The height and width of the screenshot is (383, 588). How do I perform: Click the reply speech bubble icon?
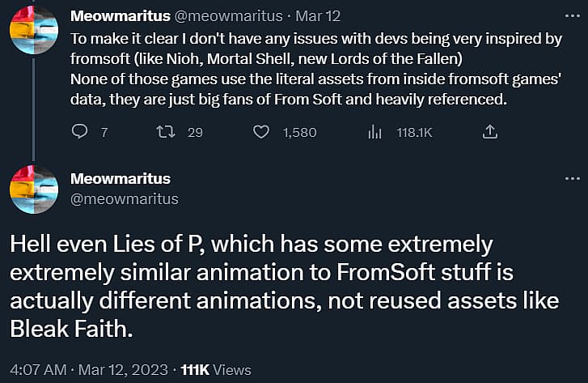(79, 132)
